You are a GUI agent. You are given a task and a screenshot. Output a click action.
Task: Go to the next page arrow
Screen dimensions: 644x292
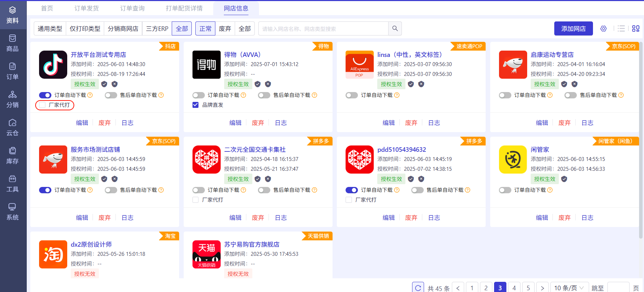point(542,288)
